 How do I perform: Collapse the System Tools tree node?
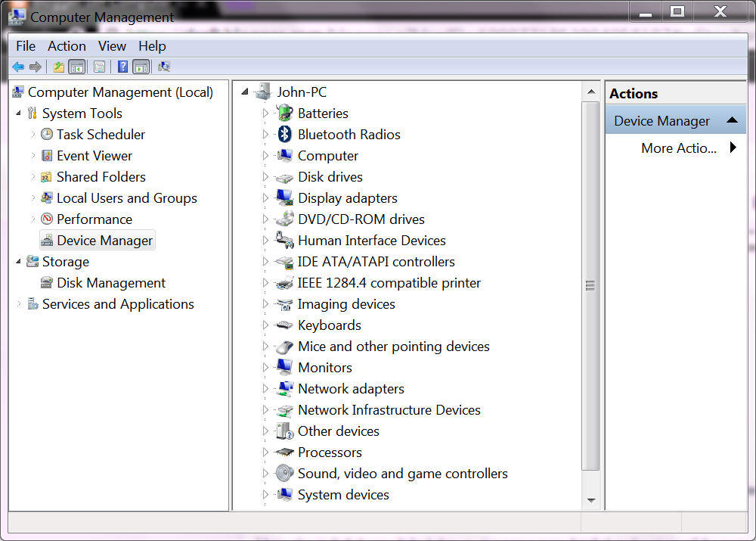(18, 113)
